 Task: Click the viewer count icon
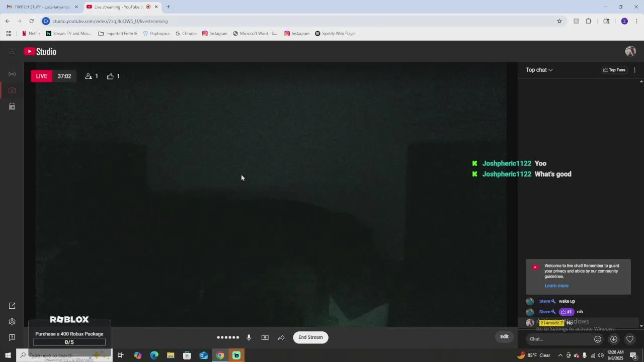89,76
